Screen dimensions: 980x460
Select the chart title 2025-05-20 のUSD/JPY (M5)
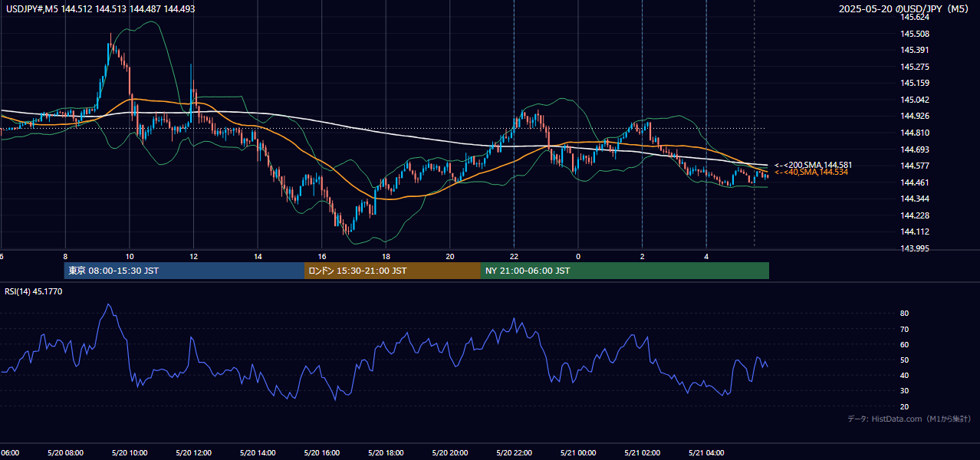pos(904,9)
